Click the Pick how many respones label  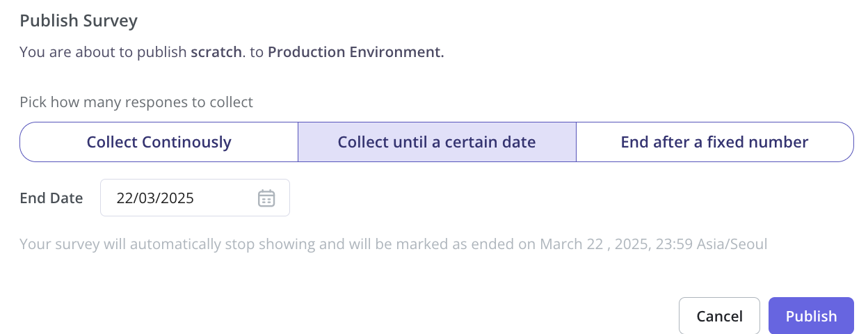[x=136, y=102]
